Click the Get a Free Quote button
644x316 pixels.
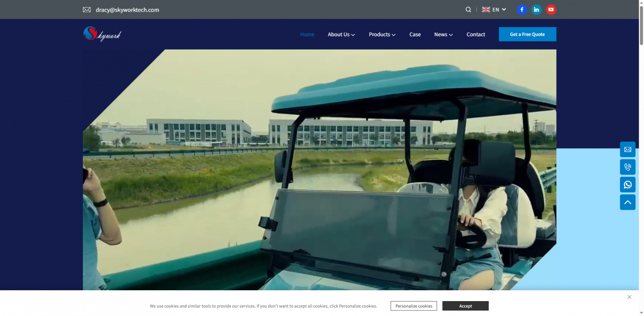point(527,34)
